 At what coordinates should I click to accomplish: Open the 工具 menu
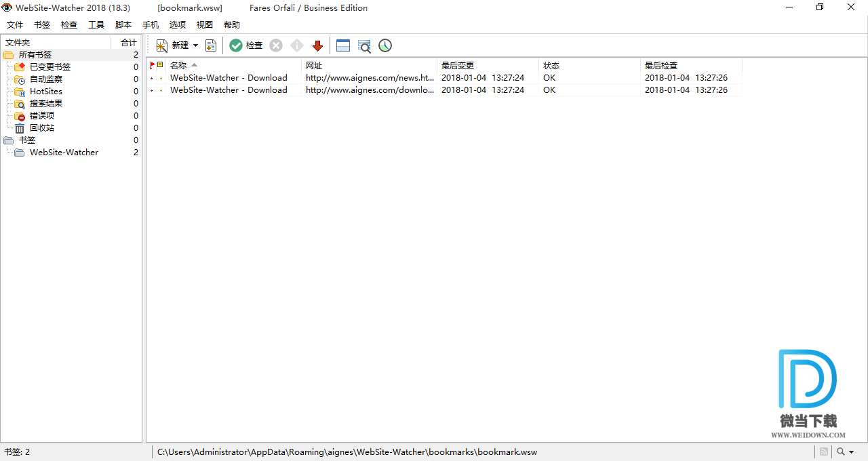point(96,25)
